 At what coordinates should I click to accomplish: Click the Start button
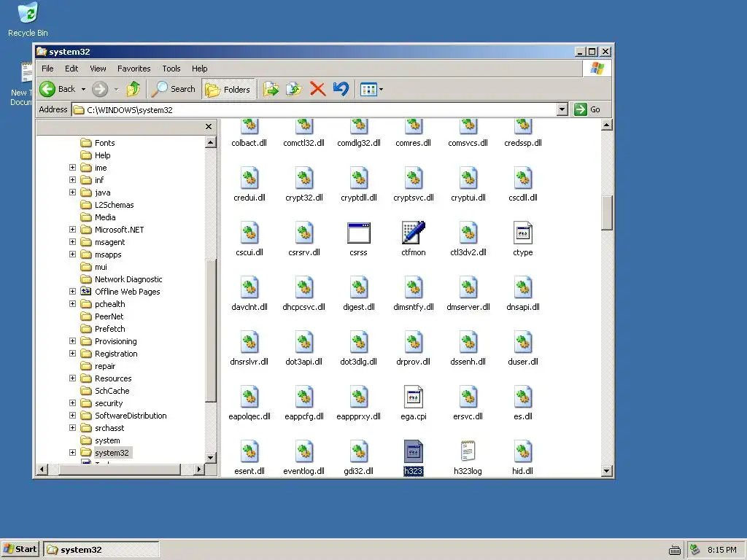[x=20, y=550]
